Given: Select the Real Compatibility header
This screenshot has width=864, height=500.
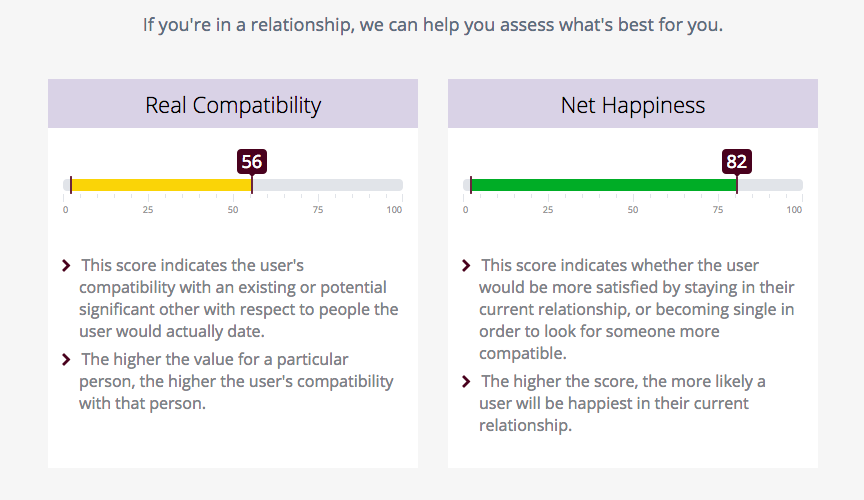Looking at the screenshot, I should [x=233, y=105].
